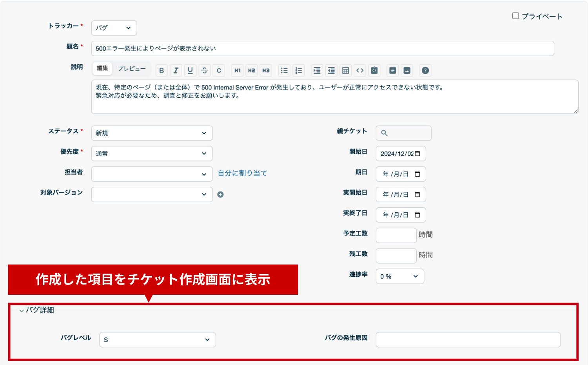
Task: Click the 開始日 date value 2024/12/02
Action: click(x=397, y=153)
